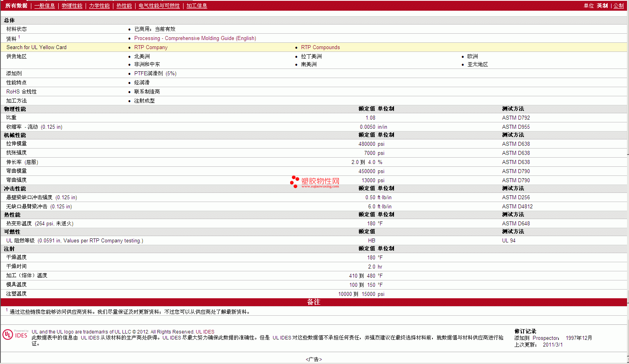This screenshot has height=364, width=629.
Task: Click footnote superscript 1 beside 资料
Action: point(19,37)
